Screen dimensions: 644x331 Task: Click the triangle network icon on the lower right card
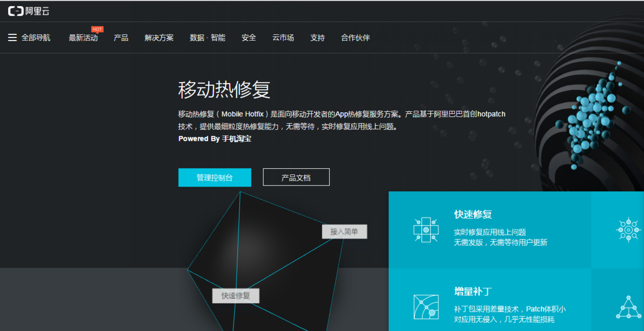[628, 307]
